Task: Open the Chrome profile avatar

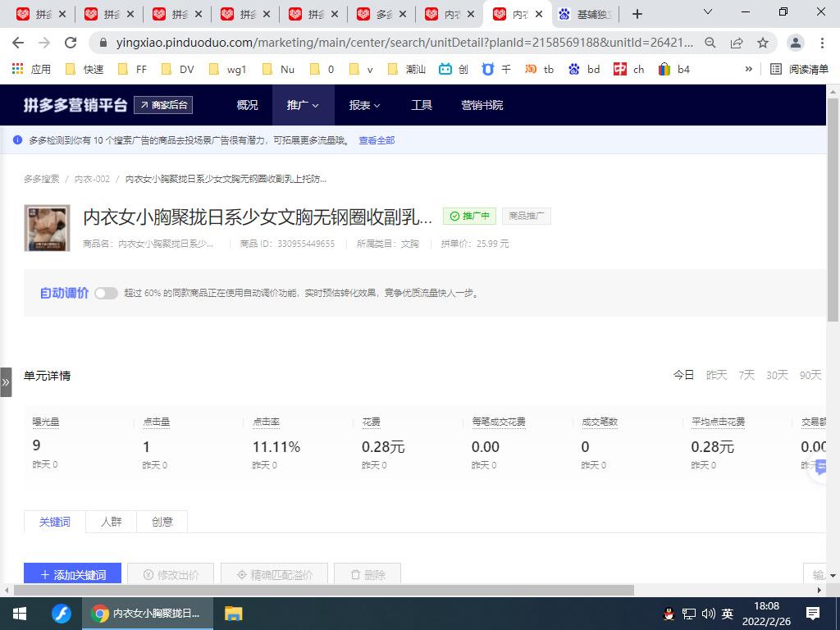Action: click(x=796, y=43)
